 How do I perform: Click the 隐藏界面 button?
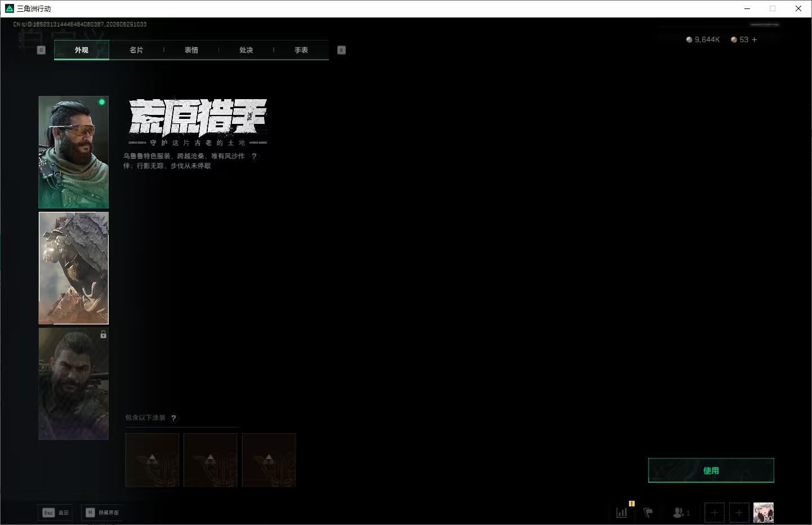point(102,513)
